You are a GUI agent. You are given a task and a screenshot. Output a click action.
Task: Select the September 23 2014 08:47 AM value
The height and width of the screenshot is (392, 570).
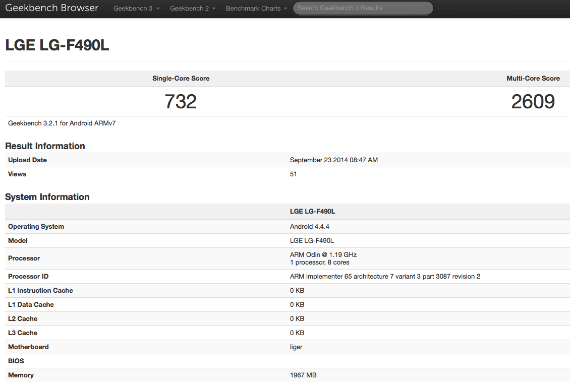click(x=334, y=160)
